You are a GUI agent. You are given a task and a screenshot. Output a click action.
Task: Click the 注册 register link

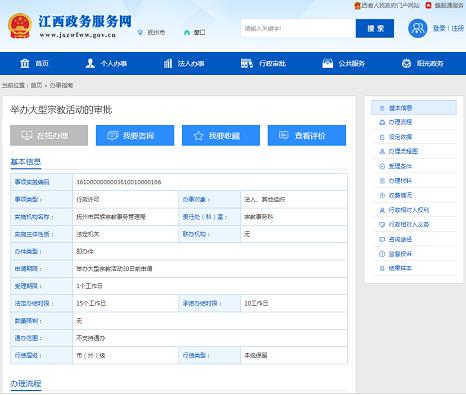(457, 28)
